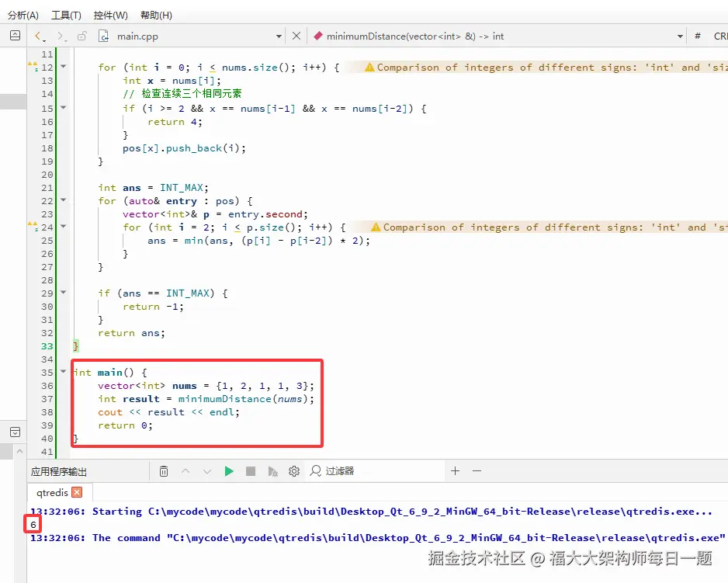Go to next item in output
Screen dimensions: 728x583
point(207,471)
